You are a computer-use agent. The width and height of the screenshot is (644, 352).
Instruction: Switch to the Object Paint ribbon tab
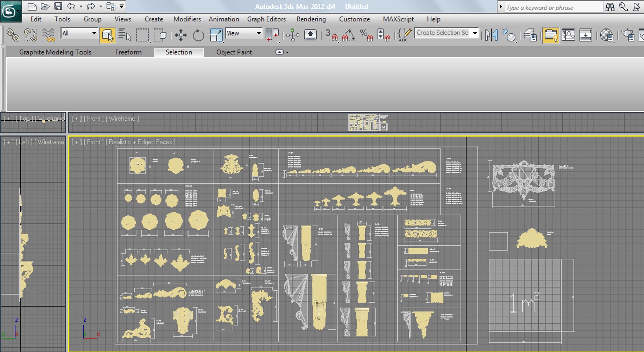(x=234, y=52)
